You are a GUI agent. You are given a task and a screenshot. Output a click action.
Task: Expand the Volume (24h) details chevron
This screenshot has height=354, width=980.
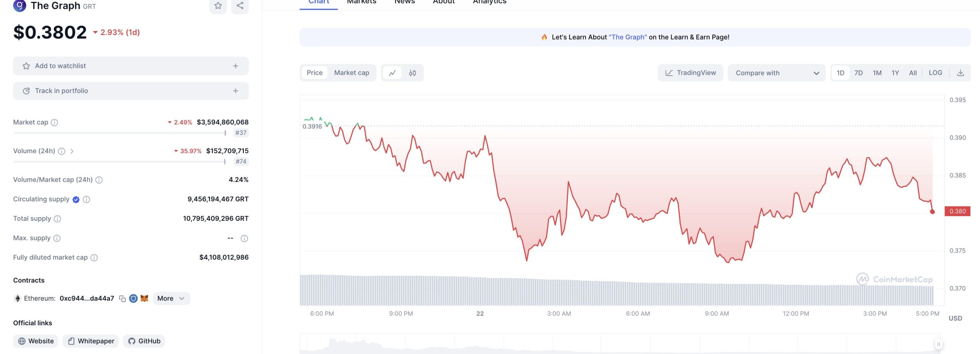[x=72, y=151]
